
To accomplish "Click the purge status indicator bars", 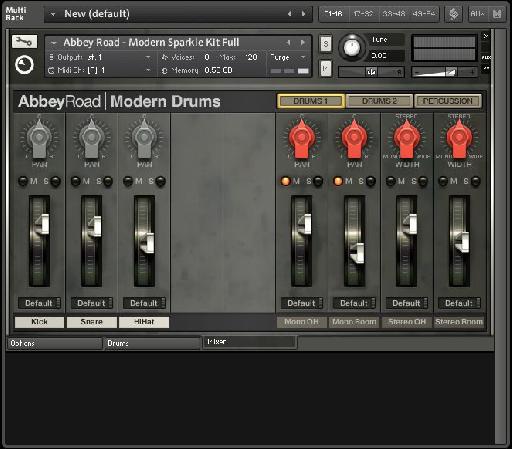I will coord(289,71).
